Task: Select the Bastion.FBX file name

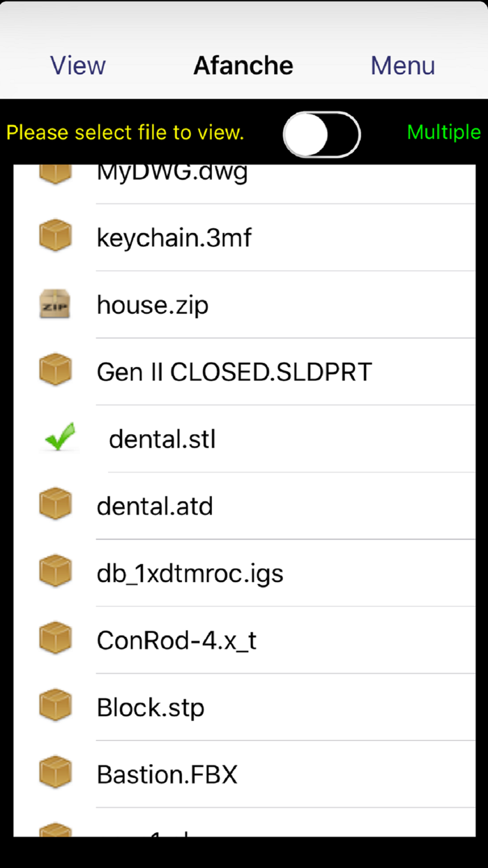Action: tap(167, 775)
